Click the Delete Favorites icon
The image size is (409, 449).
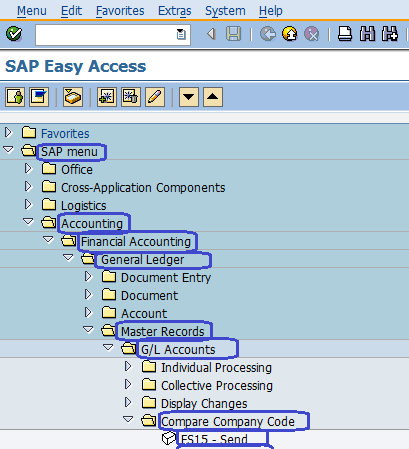tap(131, 97)
